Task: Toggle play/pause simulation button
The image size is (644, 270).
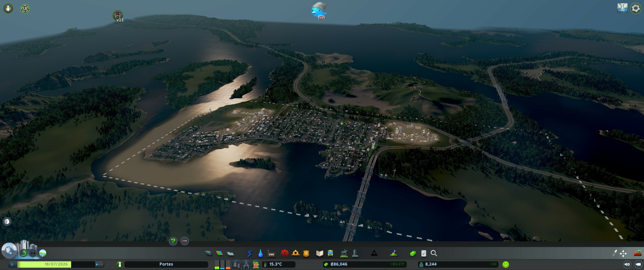Action: [x=12, y=264]
